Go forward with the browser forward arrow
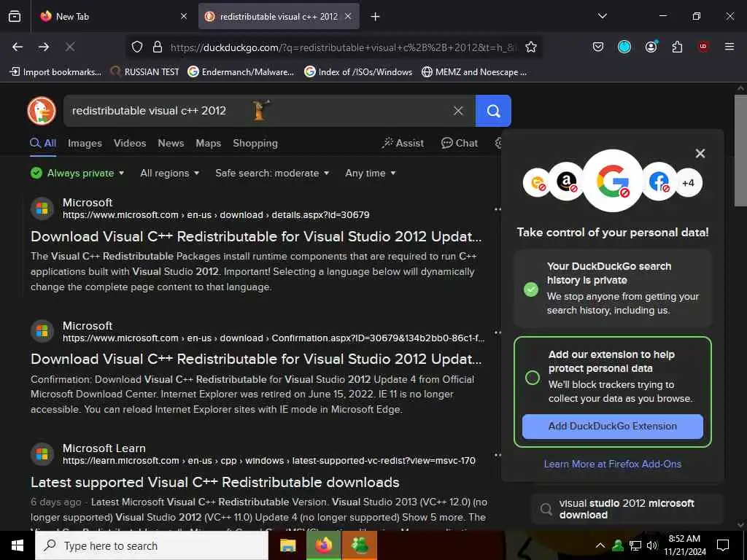This screenshot has height=560, width=747. pos(44,47)
